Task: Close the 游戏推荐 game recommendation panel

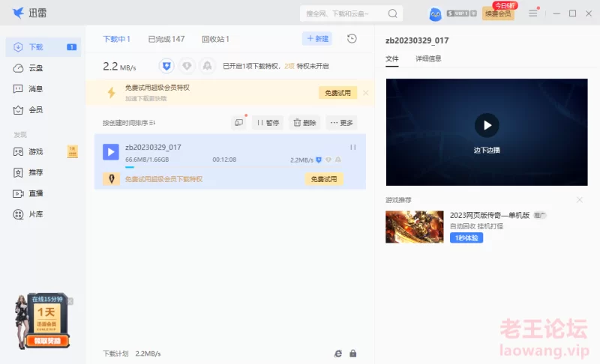Action: (x=579, y=200)
